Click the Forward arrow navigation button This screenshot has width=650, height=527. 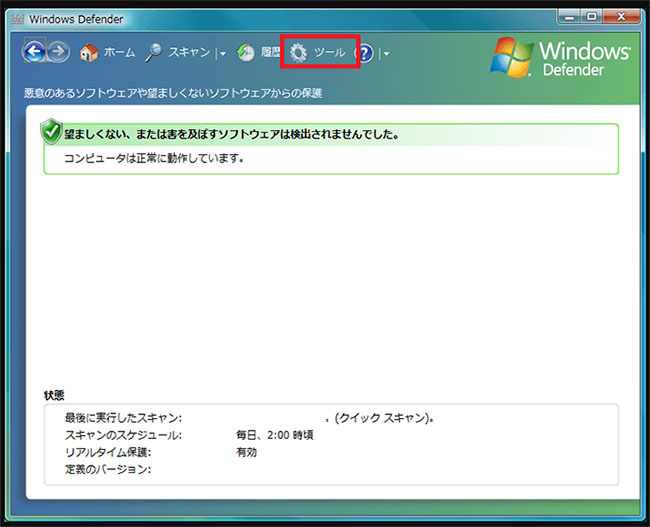tap(58, 52)
